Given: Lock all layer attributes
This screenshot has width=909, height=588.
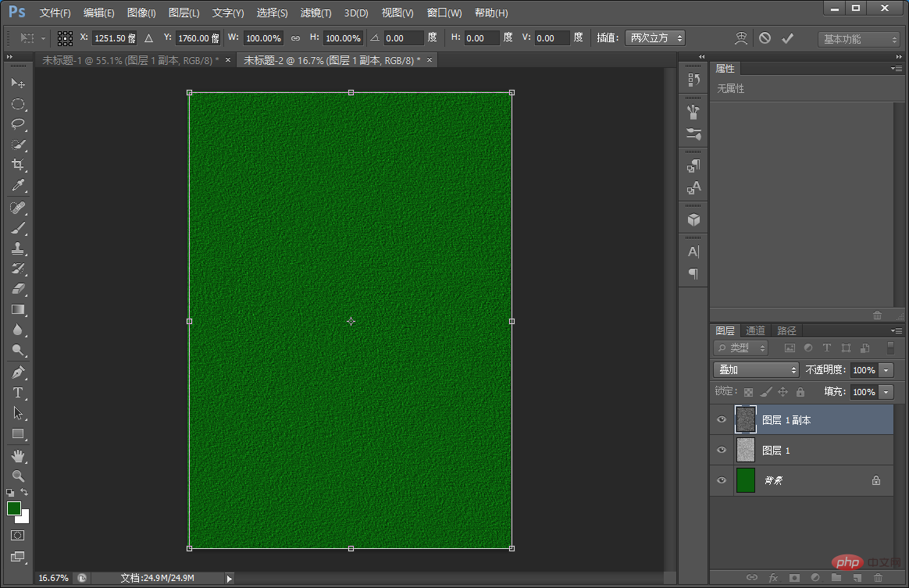Looking at the screenshot, I should click(x=800, y=392).
